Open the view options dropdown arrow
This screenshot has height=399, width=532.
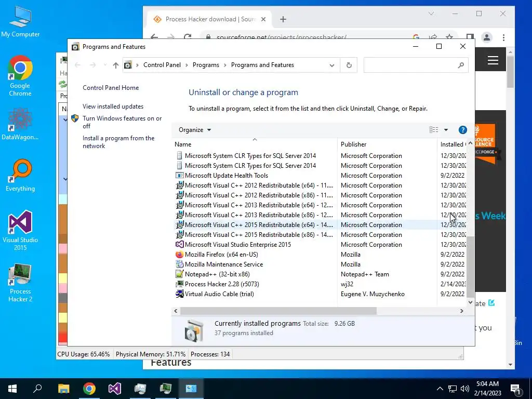[446, 130]
